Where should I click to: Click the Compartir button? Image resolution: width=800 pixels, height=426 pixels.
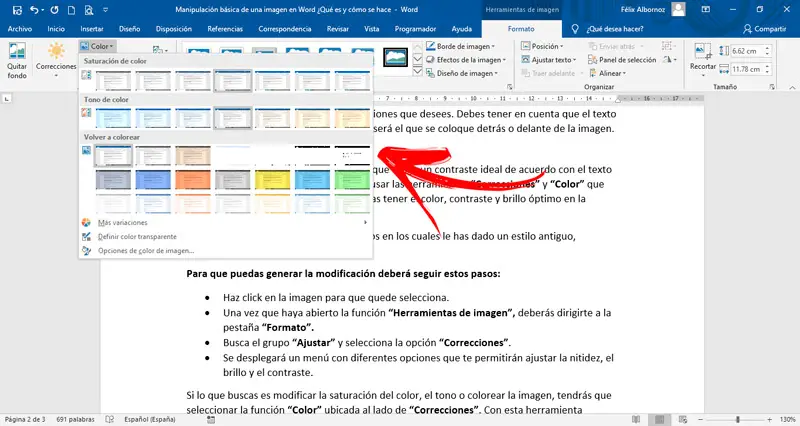[765, 29]
